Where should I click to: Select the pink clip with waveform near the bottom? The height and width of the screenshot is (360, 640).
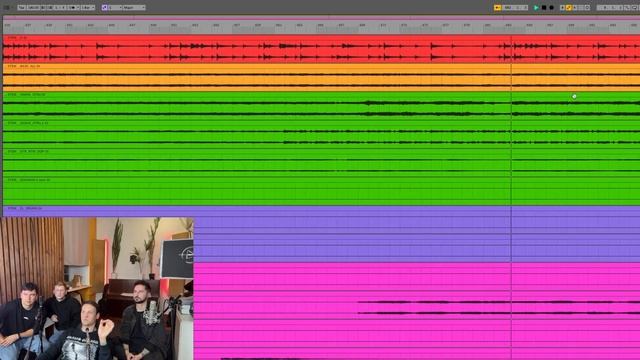pos(416,305)
